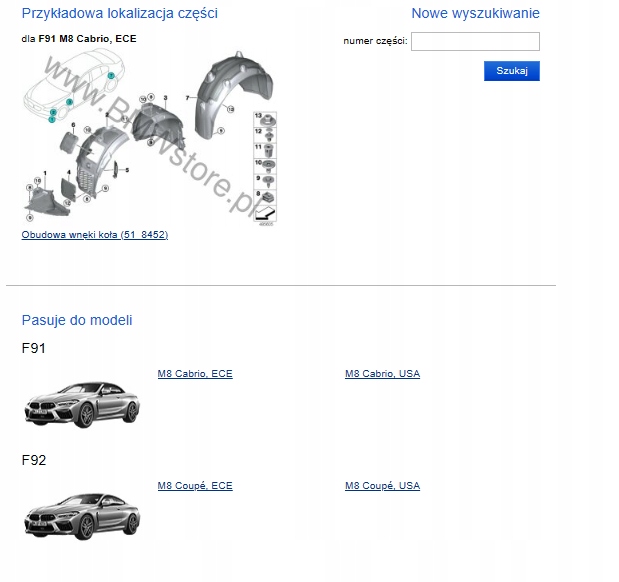Select legend item 10 fastener icon
619x582 pixels.
pos(268,166)
